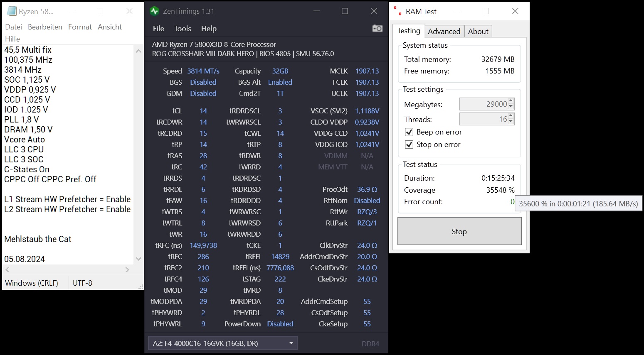Image resolution: width=644 pixels, height=355 pixels.
Task: Click the Total memory value 32679 MB
Action: pos(498,59)
